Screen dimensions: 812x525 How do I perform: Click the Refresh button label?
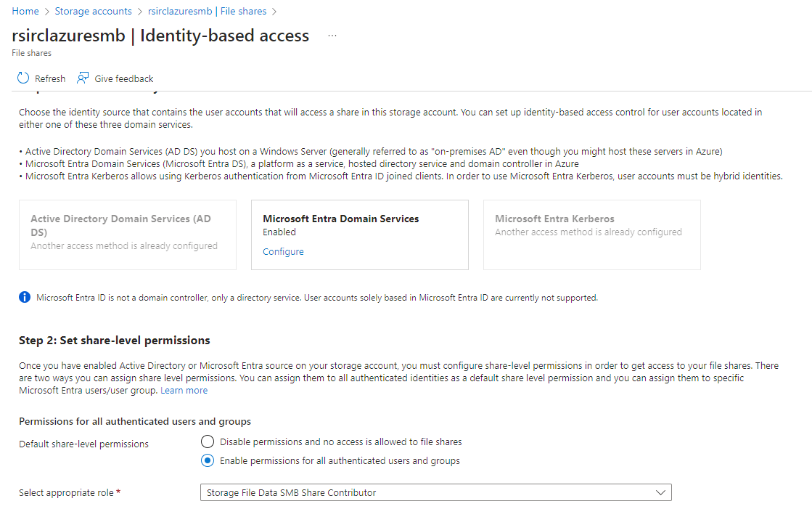pos(50,78)
